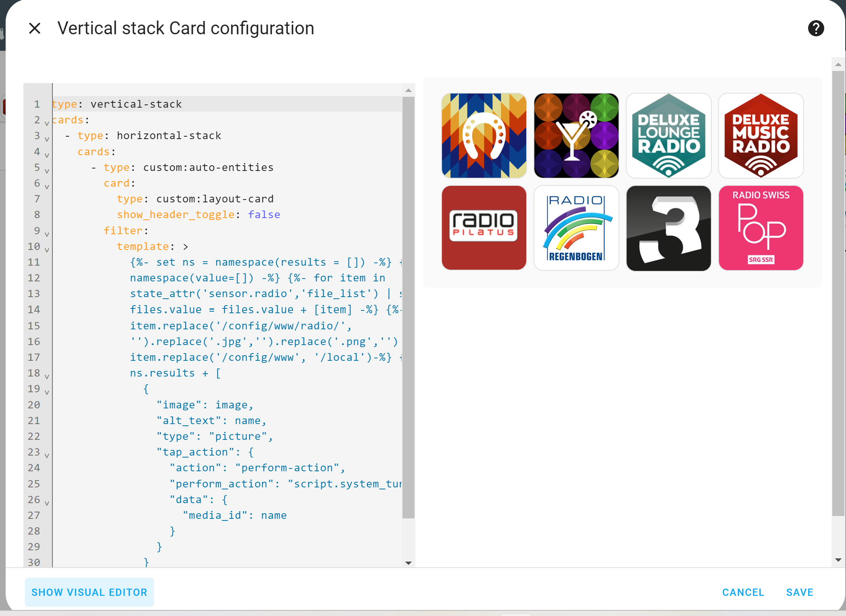Screen dimensions: 846x616
Task: Fold the tap_action block on line 23
Action: [47, 455]
